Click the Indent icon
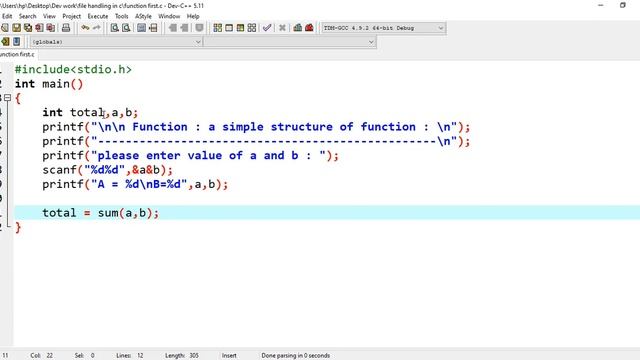Screen dimensions: 640x360 (x=173, y=28)
